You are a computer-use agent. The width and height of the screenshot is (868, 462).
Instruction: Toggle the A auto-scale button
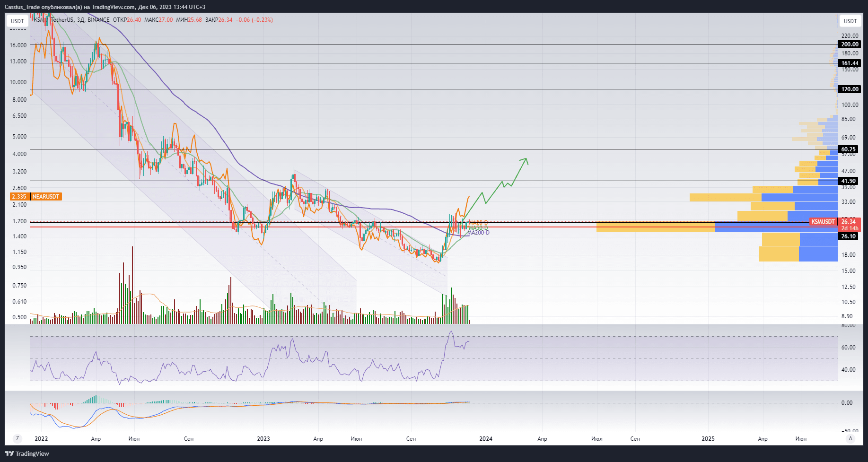(x=850, y=438)
